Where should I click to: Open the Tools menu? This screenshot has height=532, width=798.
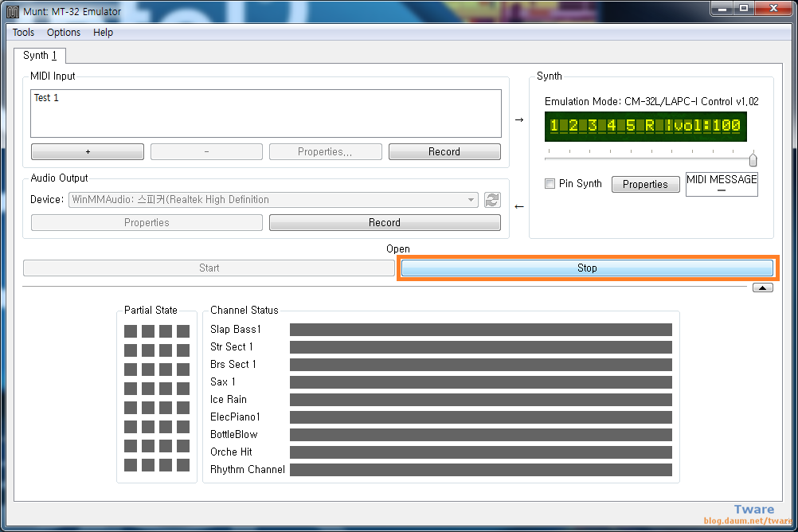23,32
